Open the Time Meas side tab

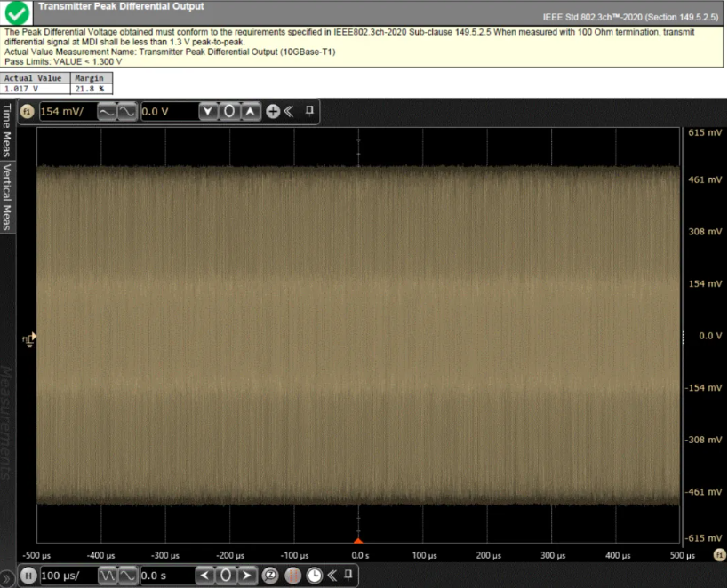[x=6, y=130]
